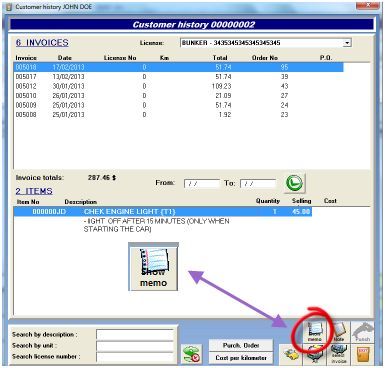Viewport: 385px width, 368px height.
Task: Click the Search by unit field
Action: coord(135,346)
